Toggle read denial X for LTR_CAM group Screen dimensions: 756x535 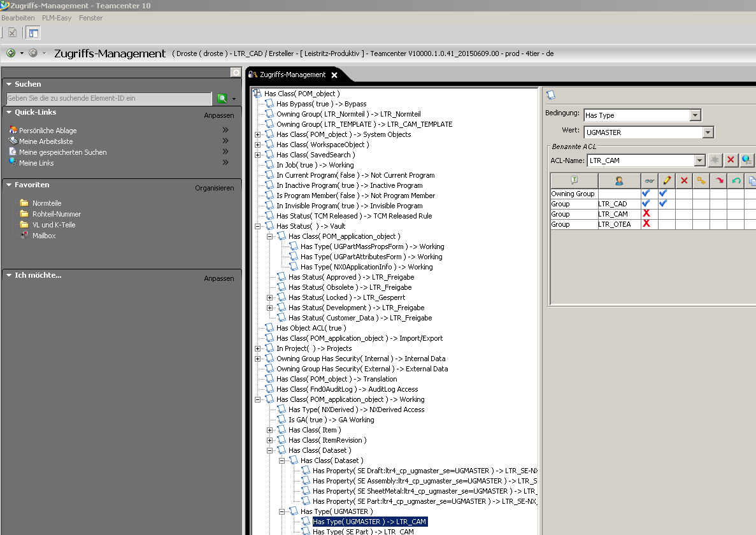tap(646, 213)
